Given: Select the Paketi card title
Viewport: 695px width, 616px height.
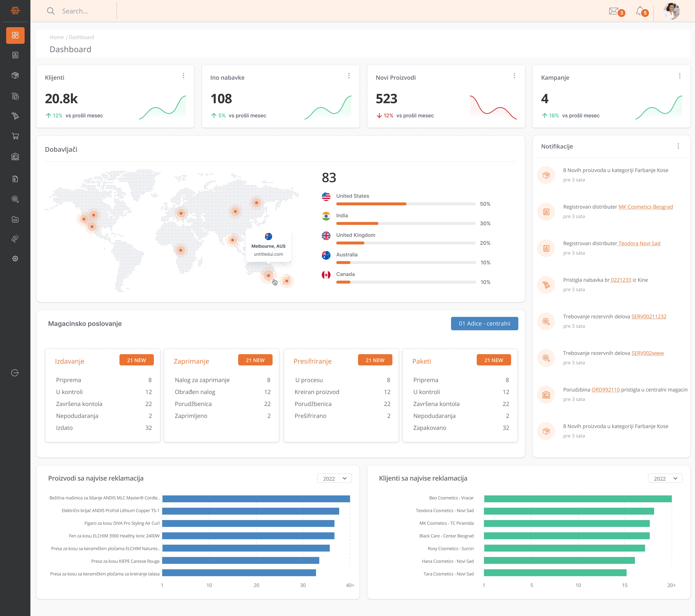Looking at the screenshot, I should click(x=422, y=361).
